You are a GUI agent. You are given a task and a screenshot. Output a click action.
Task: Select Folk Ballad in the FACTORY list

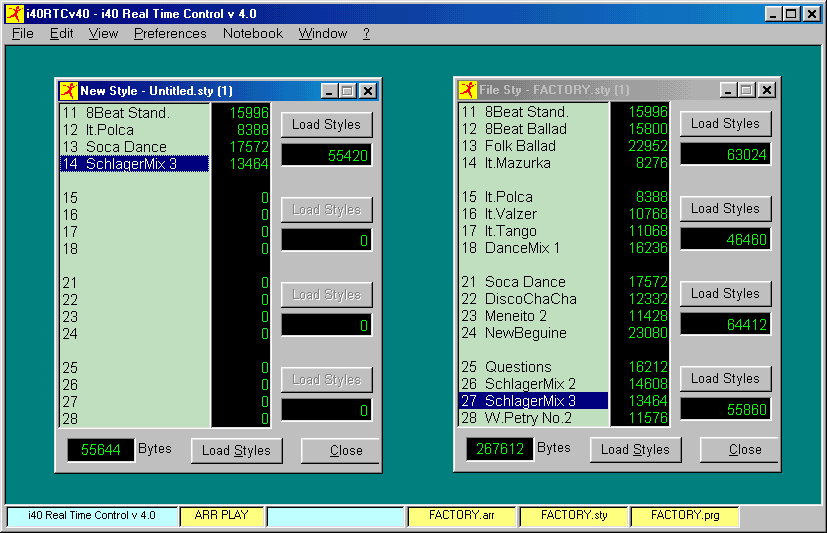click(x=520, y=146)
